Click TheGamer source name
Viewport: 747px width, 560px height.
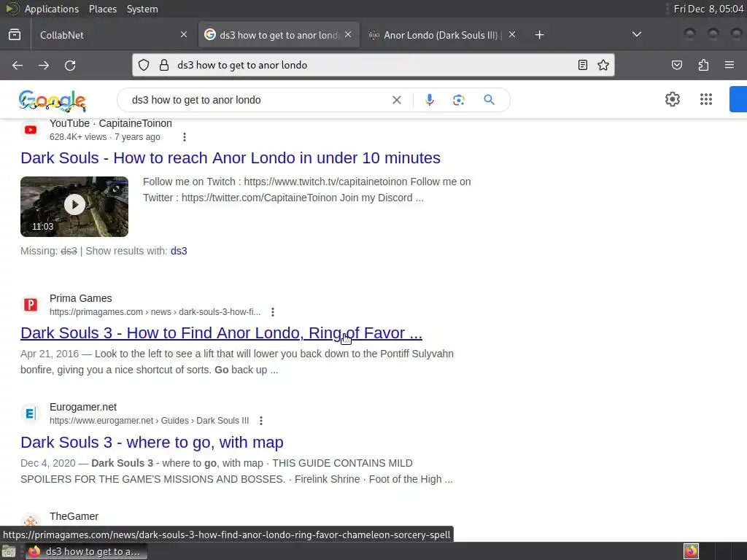pos(74,517)
